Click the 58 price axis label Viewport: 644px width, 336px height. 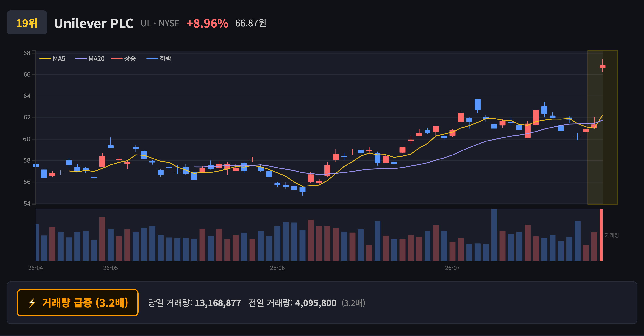[x=27, y=160]
